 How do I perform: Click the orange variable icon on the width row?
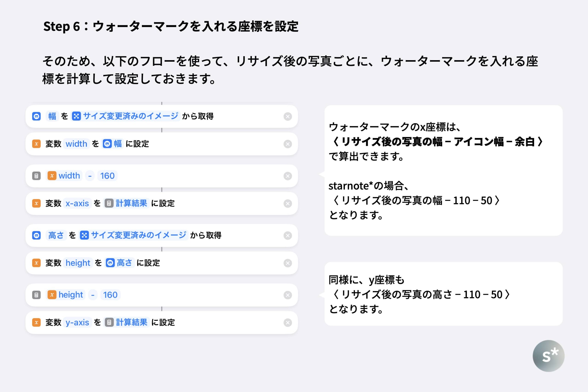pos(37,144)
